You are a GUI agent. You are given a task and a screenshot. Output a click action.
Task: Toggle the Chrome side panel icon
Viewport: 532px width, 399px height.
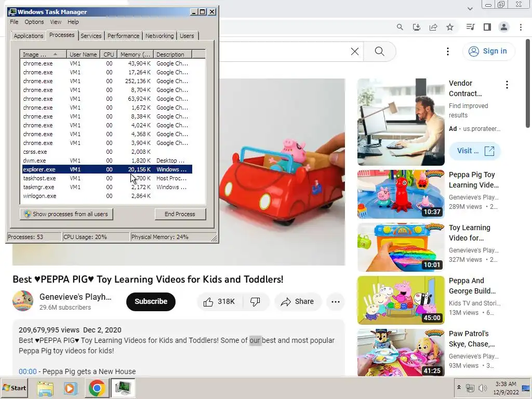coord(487,27)
